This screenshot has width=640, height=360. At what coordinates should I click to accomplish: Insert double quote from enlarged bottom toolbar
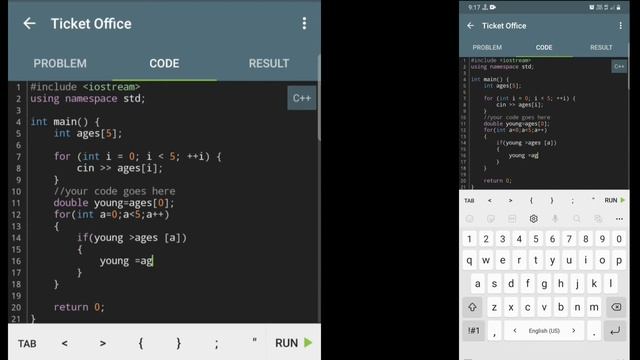(254, 340)
